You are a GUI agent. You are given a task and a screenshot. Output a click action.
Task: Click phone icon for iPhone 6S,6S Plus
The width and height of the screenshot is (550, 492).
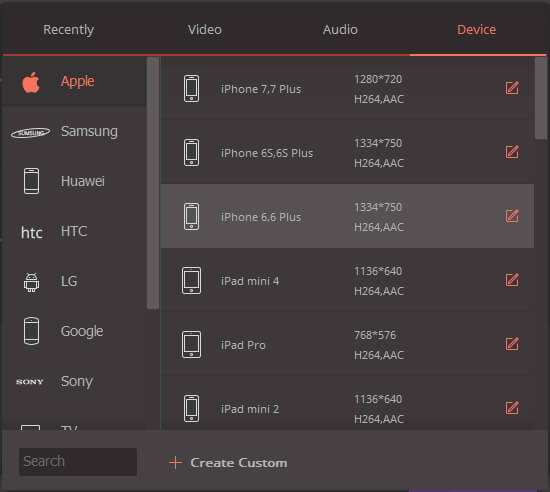click(192, 153)
